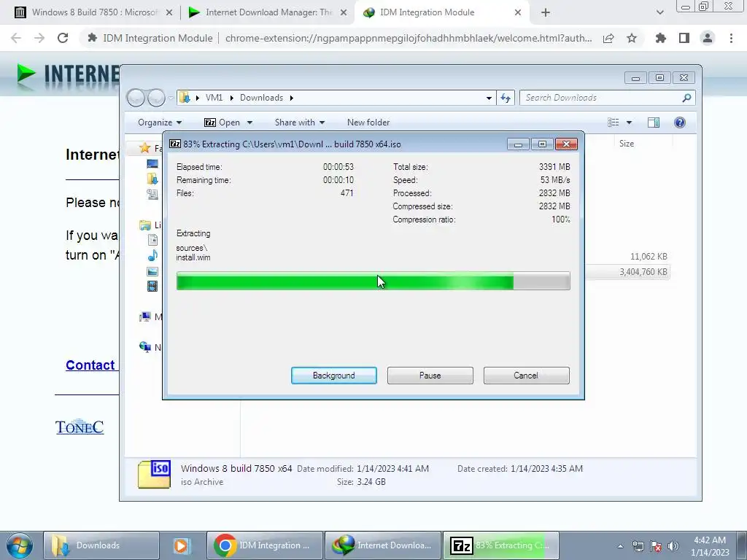The image size is (747, 560).
Task: Open a new Chrome tab
Action: tap(546, 13)
